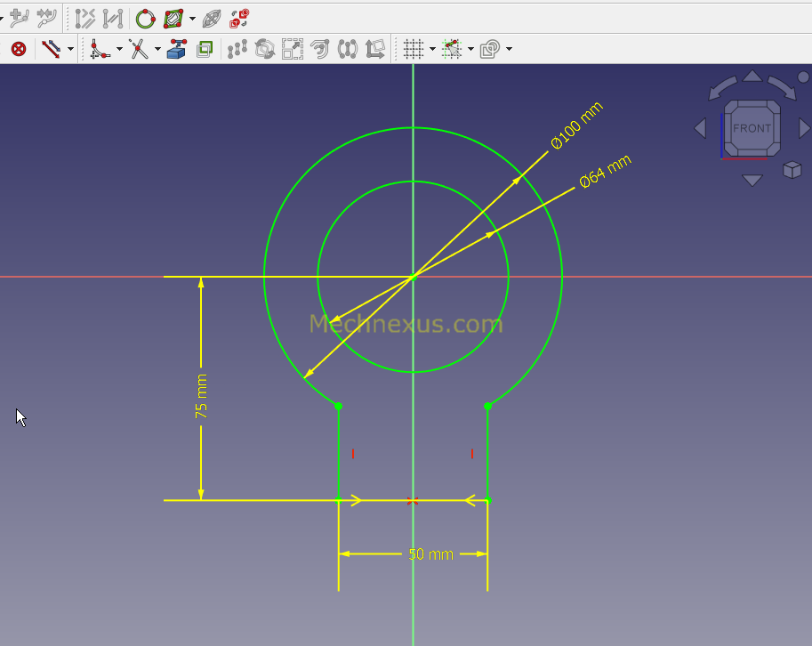Image resolution: width=812 pixels, height=646 pixels.
Task: Open the rendering order dropdown
Action: coord(509,49)
